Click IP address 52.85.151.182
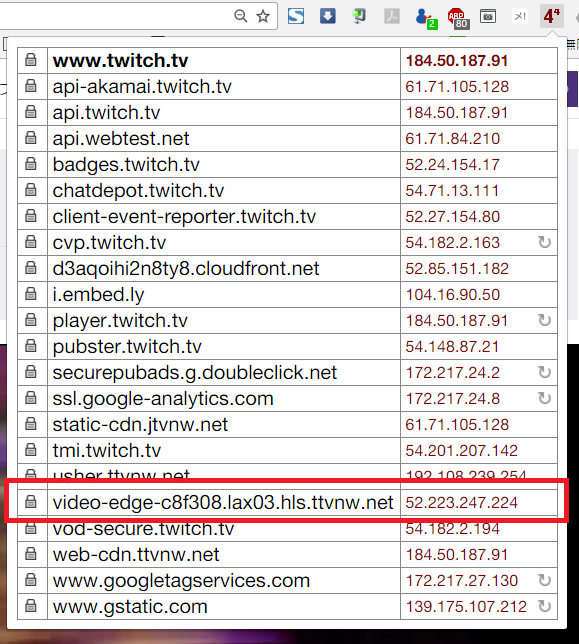Screen dimensions: 579x644 pos(457,269)
